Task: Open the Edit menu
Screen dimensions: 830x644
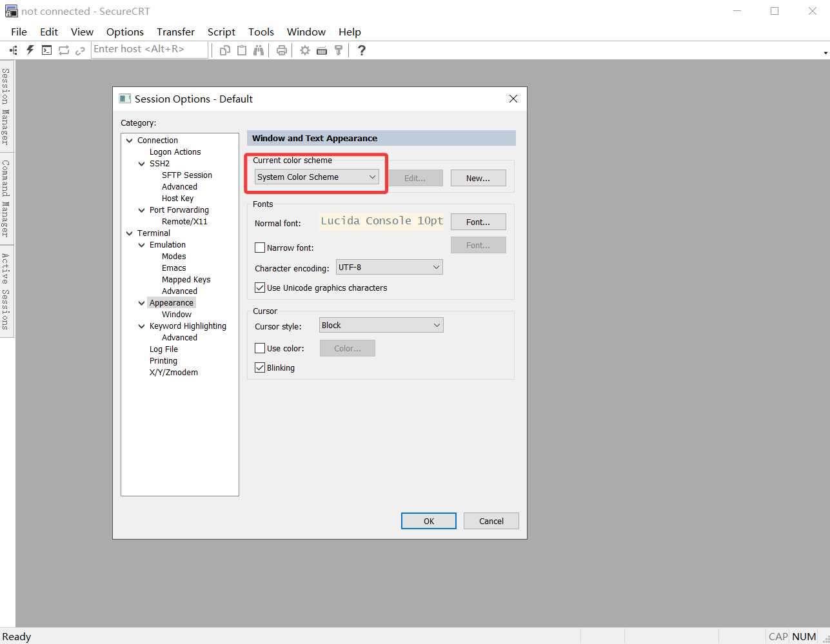Action: pos(49,32)
